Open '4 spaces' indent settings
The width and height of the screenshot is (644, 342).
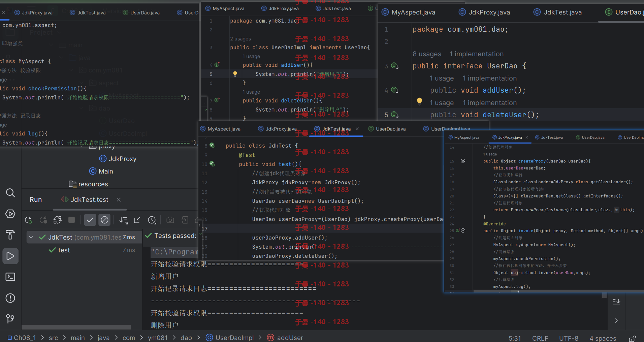tap(603, 338)
